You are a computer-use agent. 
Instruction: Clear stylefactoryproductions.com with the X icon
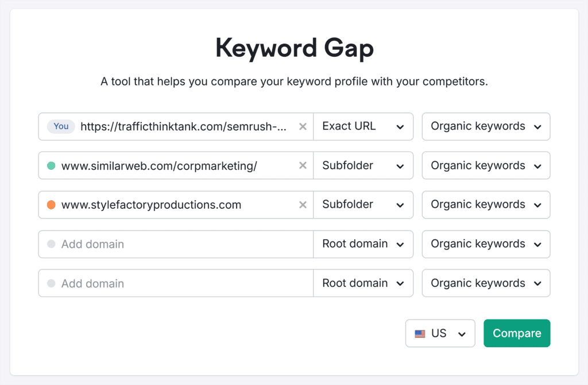[303, 204]
